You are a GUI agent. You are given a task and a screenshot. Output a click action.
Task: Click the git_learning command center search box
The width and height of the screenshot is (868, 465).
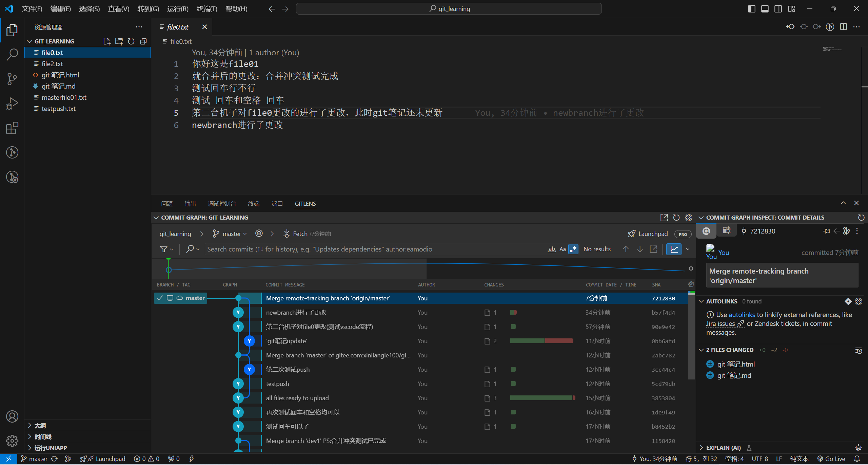pyautogui.click(x=449, y=9)
